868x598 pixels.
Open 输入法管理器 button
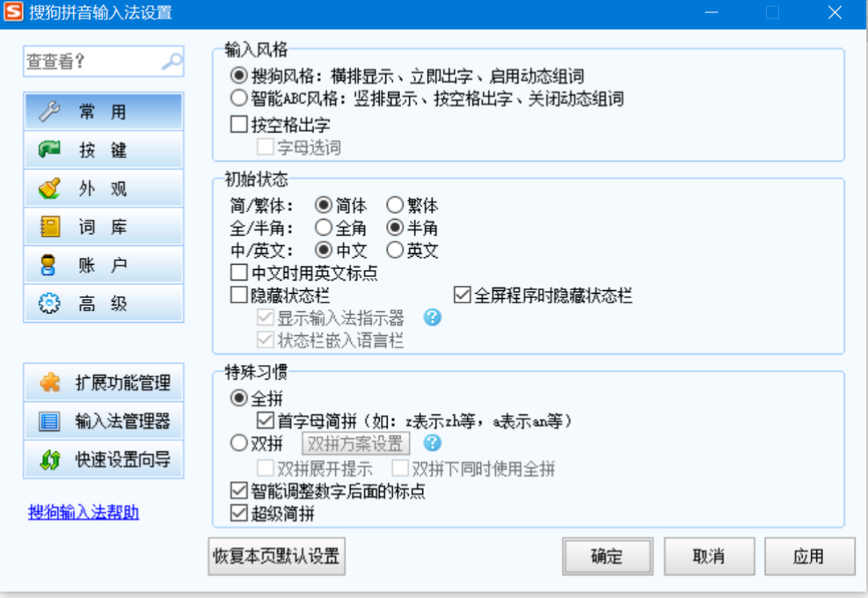(x=104, y=421)
